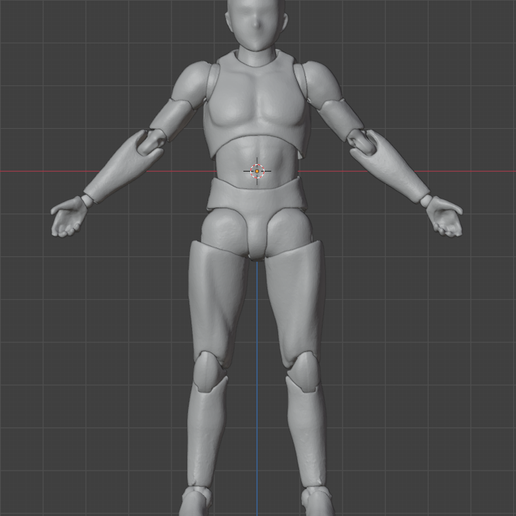Viewport: 516px width, 516px height.
Task: Click the hand on the screen's left side
Action: tap(69, 217)
